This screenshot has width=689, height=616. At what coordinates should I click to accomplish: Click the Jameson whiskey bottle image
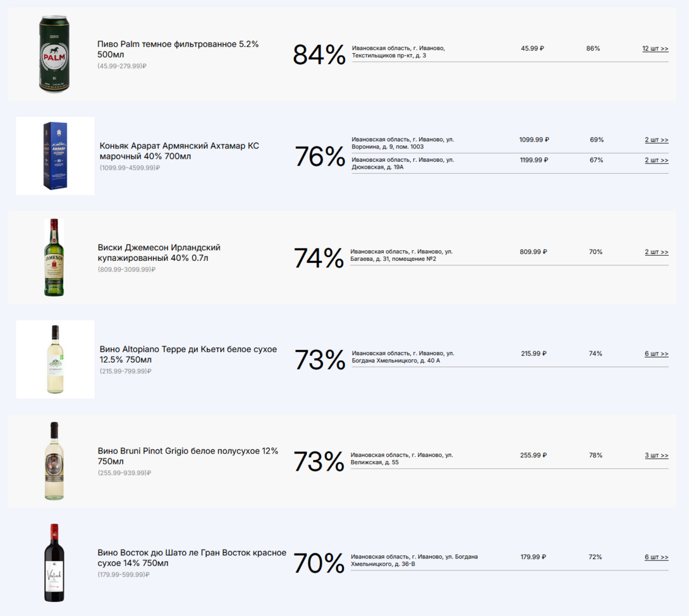[x=54, y=258]
